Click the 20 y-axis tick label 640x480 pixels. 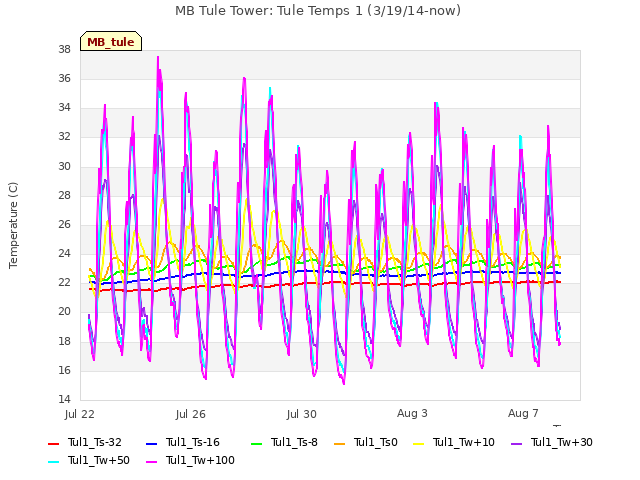pos(64,312)
